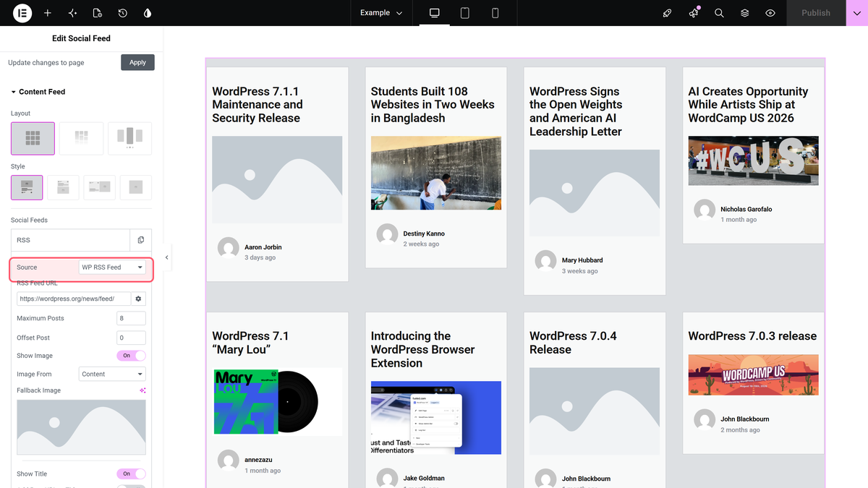The height and width of the screenshot is (488, 868).
Task: Click the RSS Feed URL input field
Action: [74, 299]
